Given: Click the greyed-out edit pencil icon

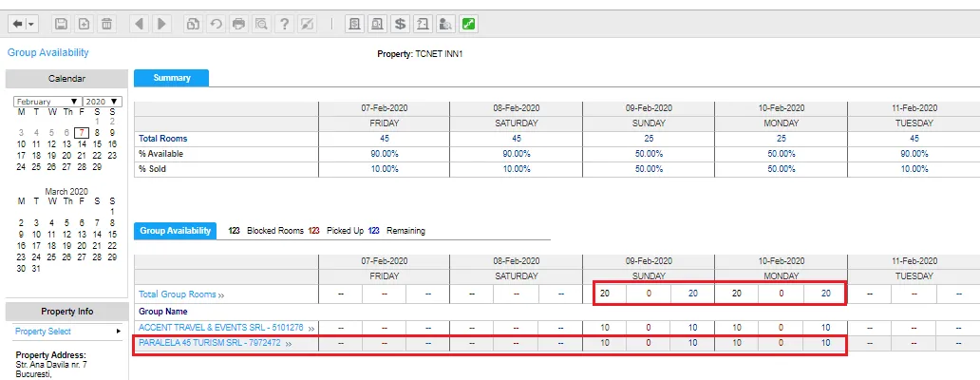Looking at the screenshot, I should [x=307, y=25].
